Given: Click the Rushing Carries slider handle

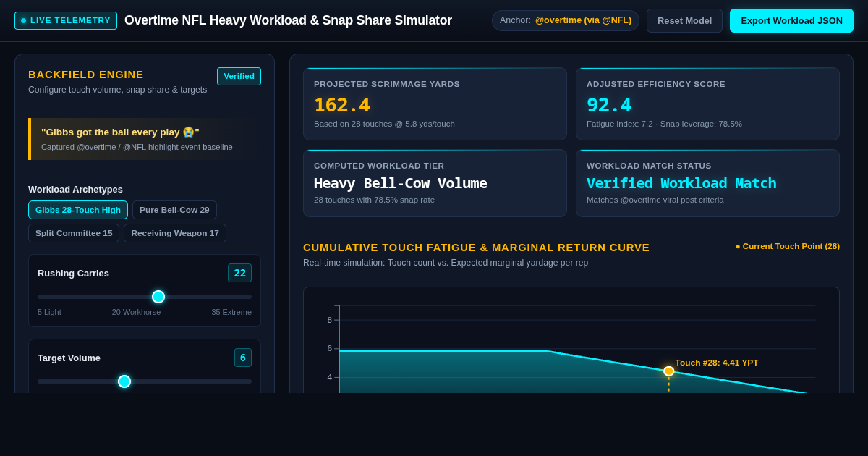Looking at the screenshot, I should tap(158, 297).
